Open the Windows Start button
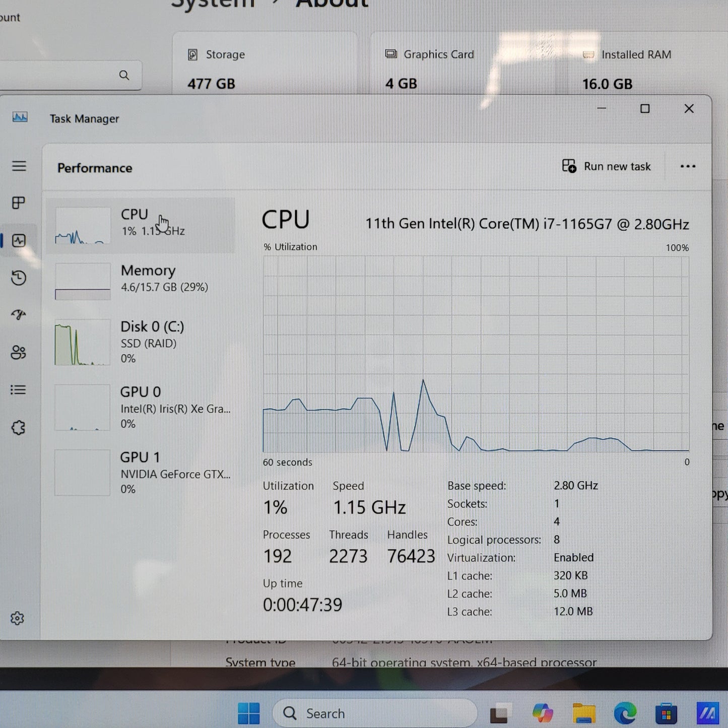The width and height of the screenshot is (728, 728). pos(248,713)
